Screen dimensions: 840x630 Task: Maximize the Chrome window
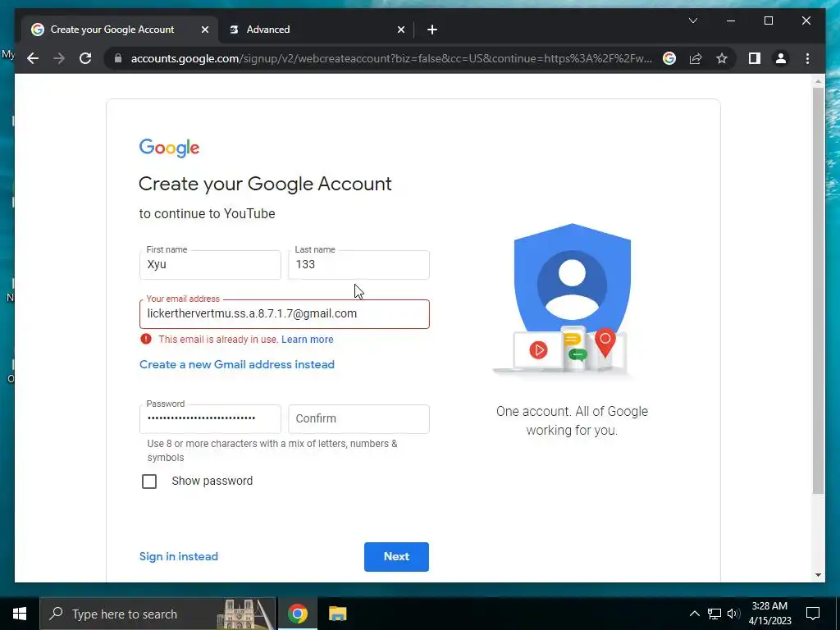pyautogui.click(x=768, y=21)
